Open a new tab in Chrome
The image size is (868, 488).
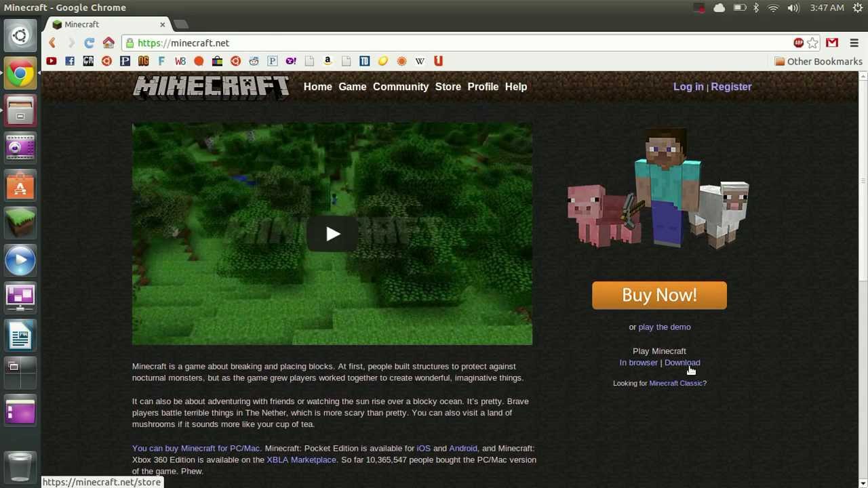tap(182, 24)
